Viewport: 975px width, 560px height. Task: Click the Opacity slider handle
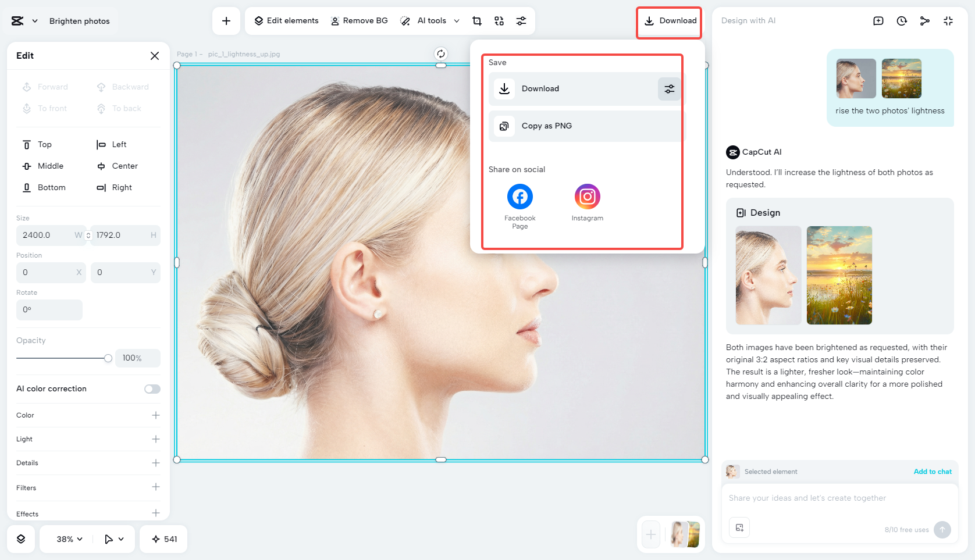coord(108,358)
